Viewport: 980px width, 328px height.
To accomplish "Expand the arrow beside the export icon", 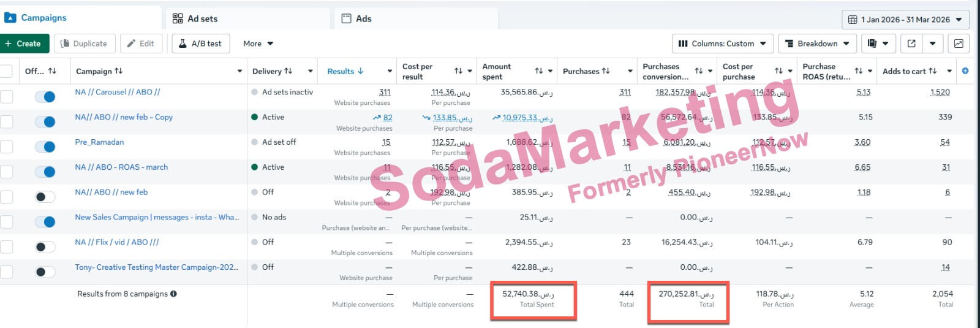I will [x=932, y=44].
